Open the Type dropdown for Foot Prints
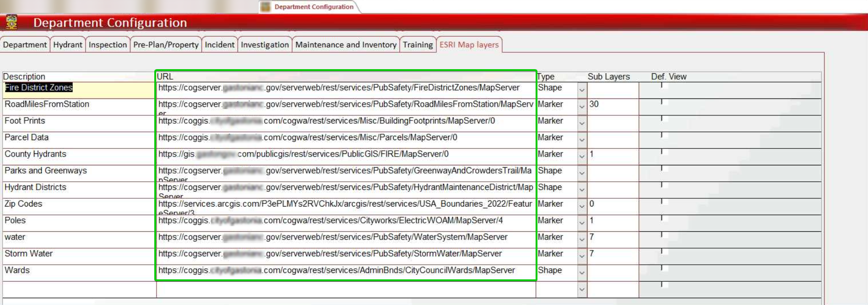 coord(582,123)
